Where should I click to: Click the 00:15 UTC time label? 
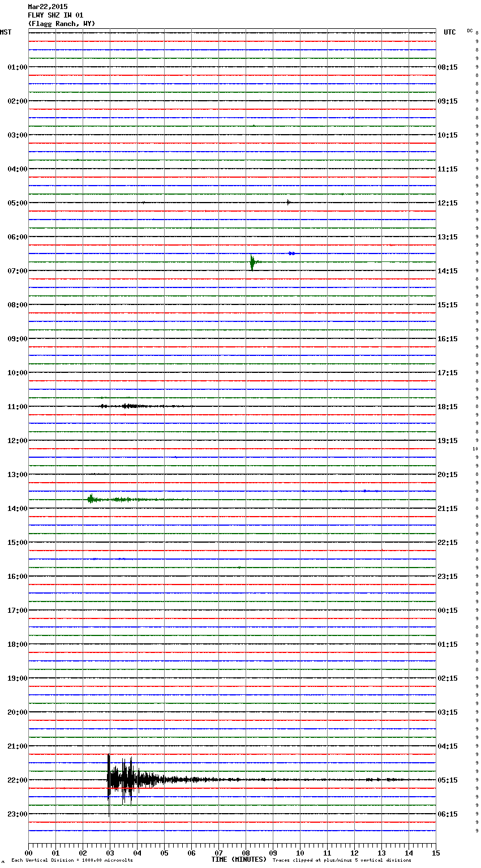coord(448,610)
